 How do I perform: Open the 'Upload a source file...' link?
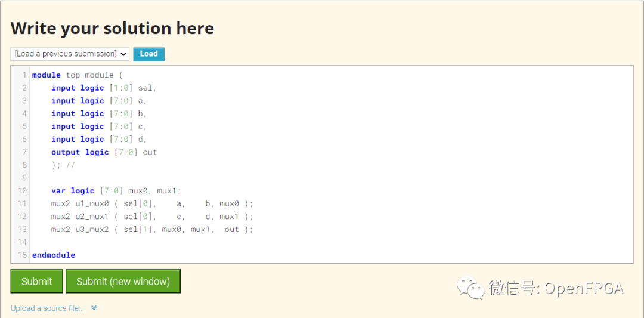[47, 308]
